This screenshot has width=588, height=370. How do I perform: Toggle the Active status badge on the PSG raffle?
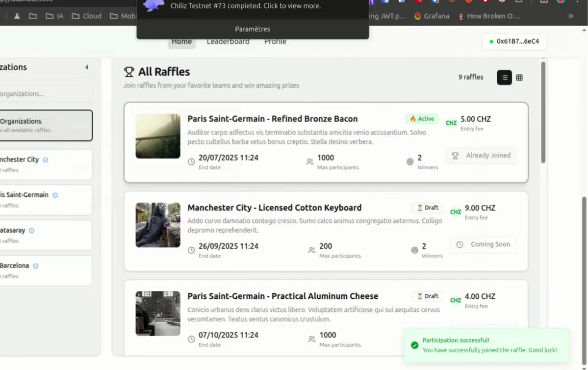click(420, 119)
